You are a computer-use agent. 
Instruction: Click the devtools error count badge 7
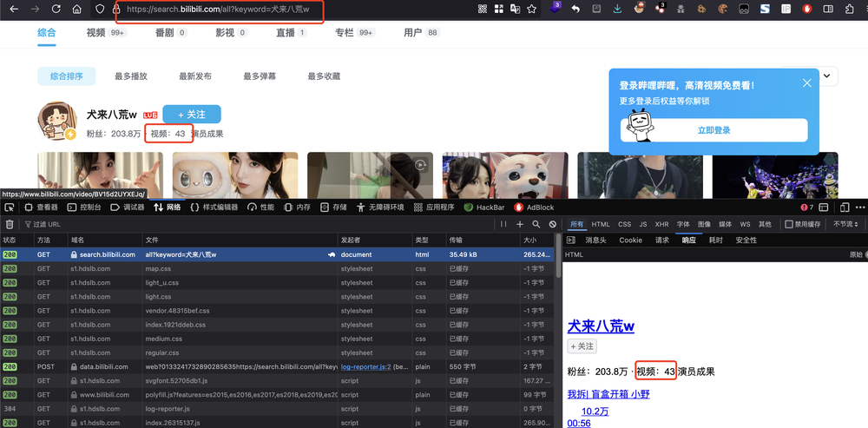coord(807,207)
